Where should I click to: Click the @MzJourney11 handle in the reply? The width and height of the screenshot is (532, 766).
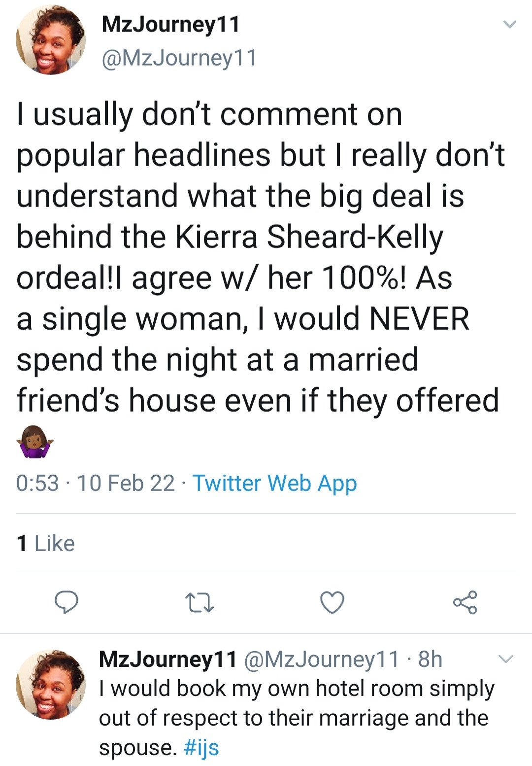pyautogui.click(x=321, y=659)
